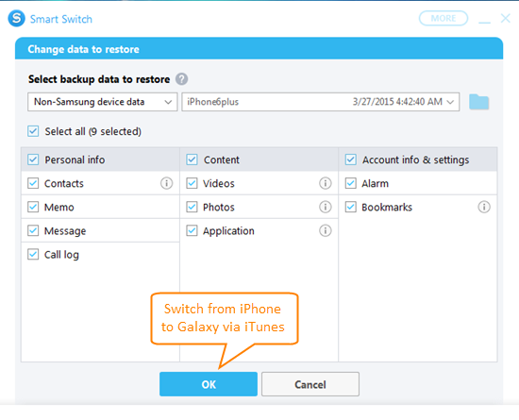Show info for Photos item
Image resolution: width=519 pixels, height=420 pixels.
(x=326, y=207)
